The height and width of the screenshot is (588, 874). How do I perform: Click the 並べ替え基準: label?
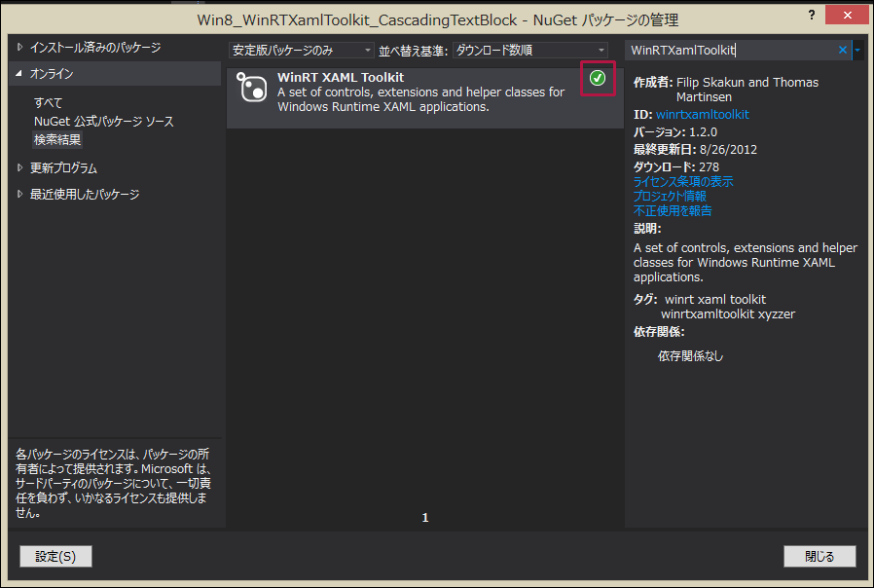413,51
